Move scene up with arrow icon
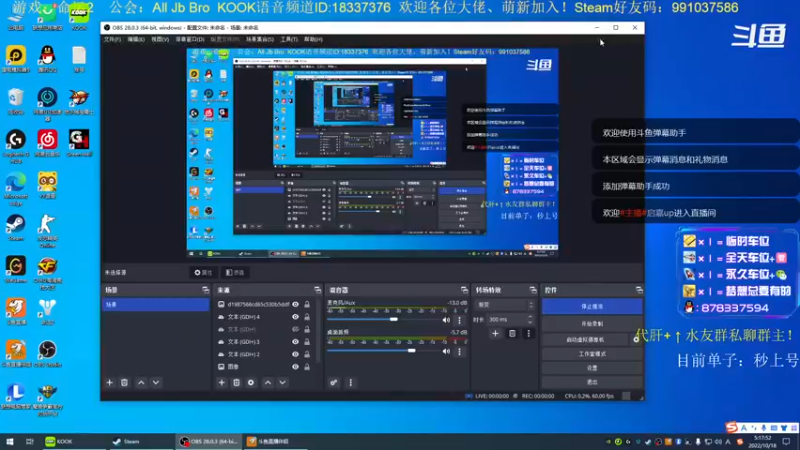The width and height of the screenshot is (800, 450). (141, 382)
